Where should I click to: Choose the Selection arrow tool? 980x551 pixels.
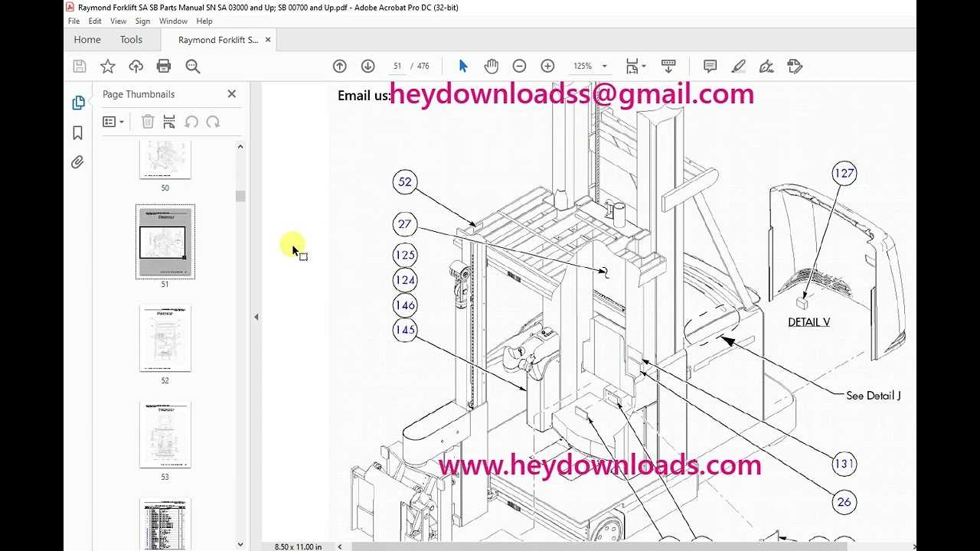point(463,67)
